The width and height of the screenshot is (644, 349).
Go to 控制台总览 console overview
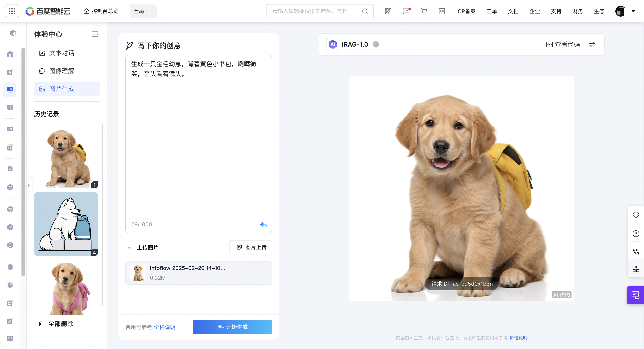pyautogui.click(x=101, y=11)
